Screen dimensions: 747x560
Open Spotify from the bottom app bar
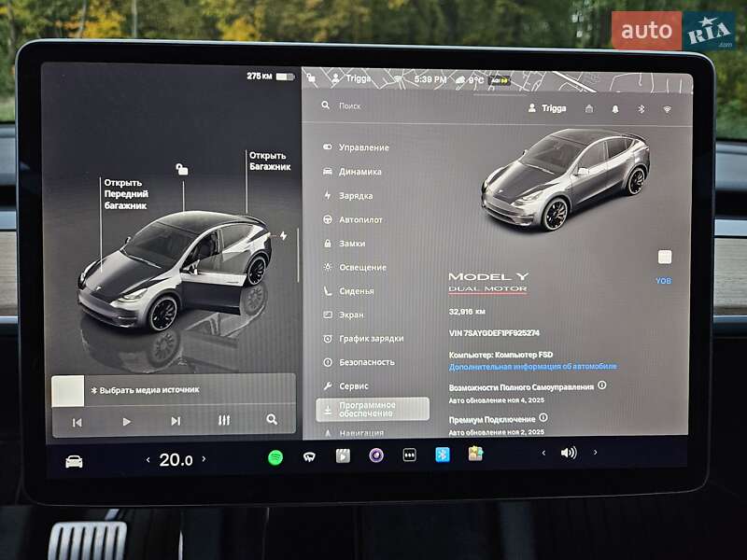[275, 456]
